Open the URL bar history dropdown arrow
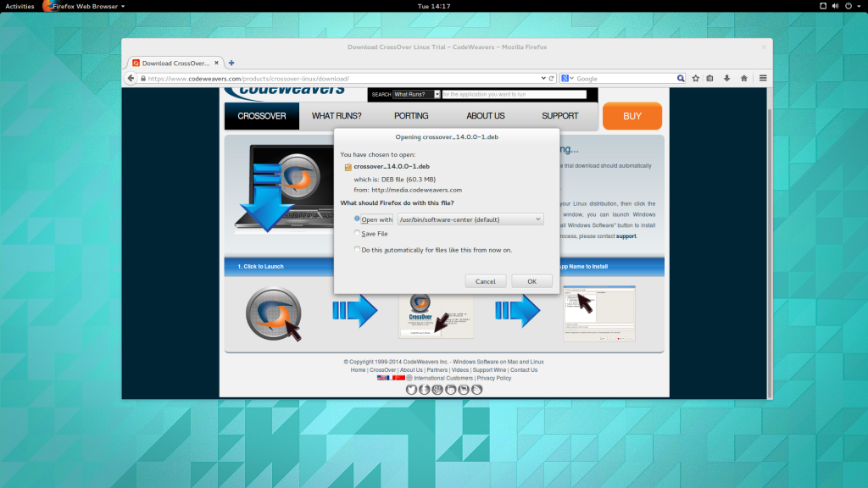Viewport: 868px width, 488px height. pos(543,79)
